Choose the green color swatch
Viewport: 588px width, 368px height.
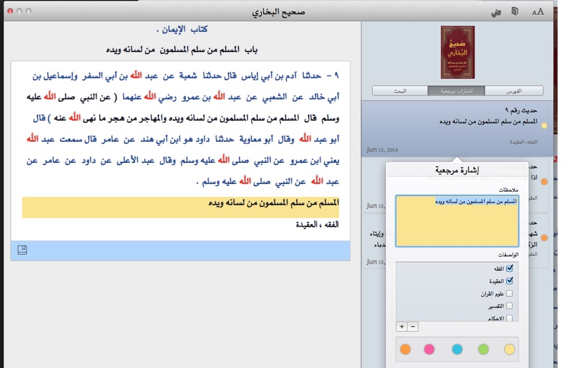coord(483,349)
